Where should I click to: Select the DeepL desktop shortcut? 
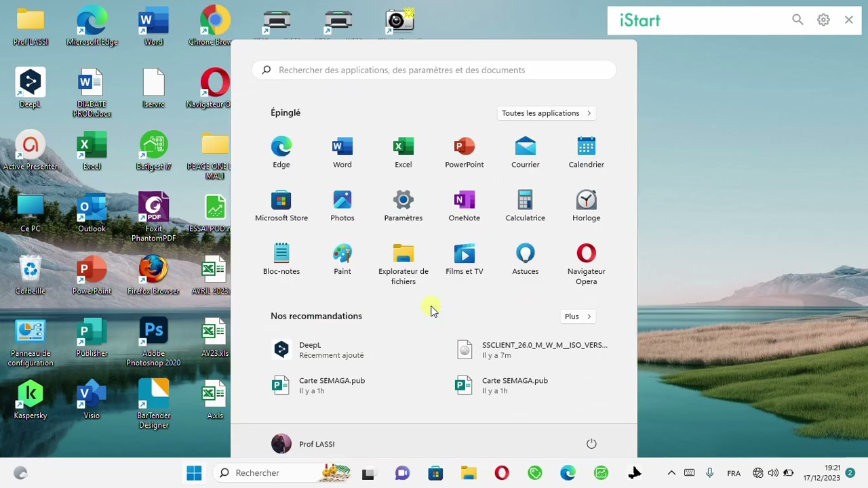tap(31, 88)
